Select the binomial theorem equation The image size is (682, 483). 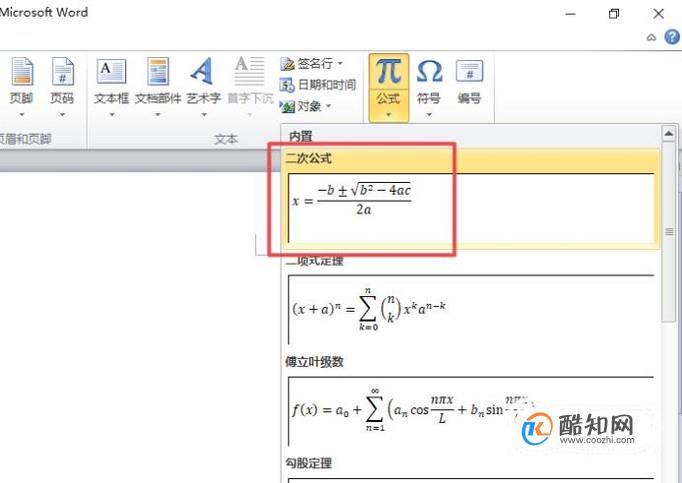click(x=471, y=309)
